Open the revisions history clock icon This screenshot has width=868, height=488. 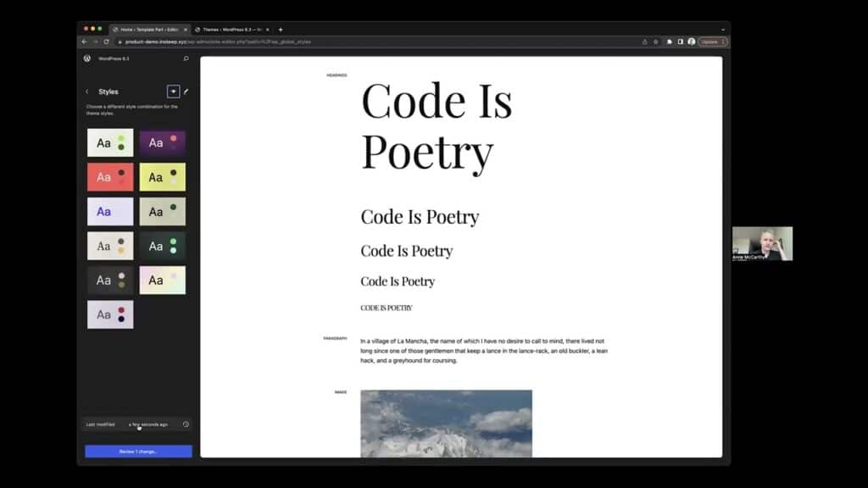186,424
